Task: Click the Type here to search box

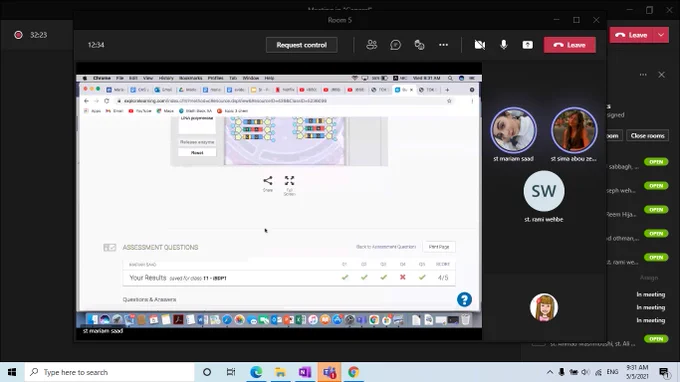Action: [109, 372]
